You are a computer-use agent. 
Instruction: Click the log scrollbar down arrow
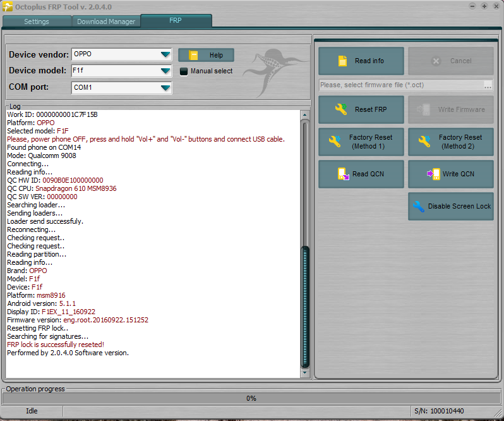304,373
